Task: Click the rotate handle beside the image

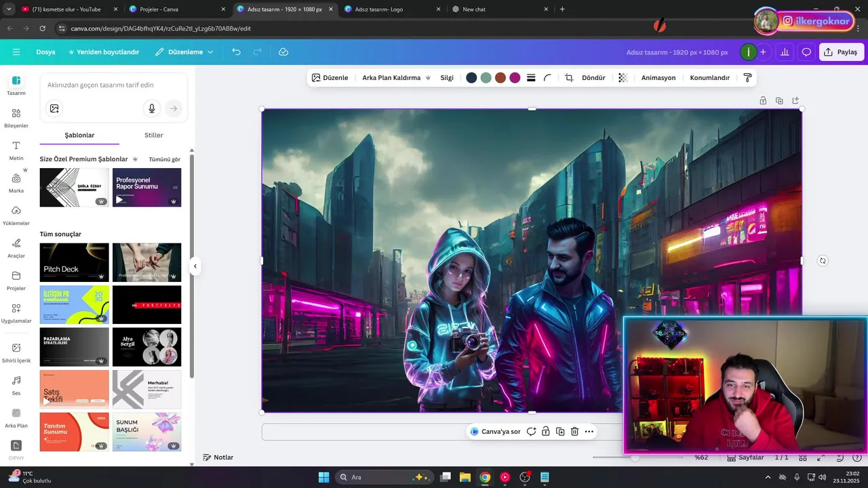Action: [823, 261]
